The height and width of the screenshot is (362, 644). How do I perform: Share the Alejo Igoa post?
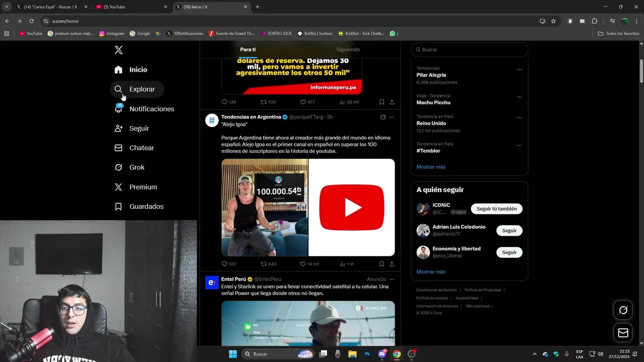[x=392, y=264]
